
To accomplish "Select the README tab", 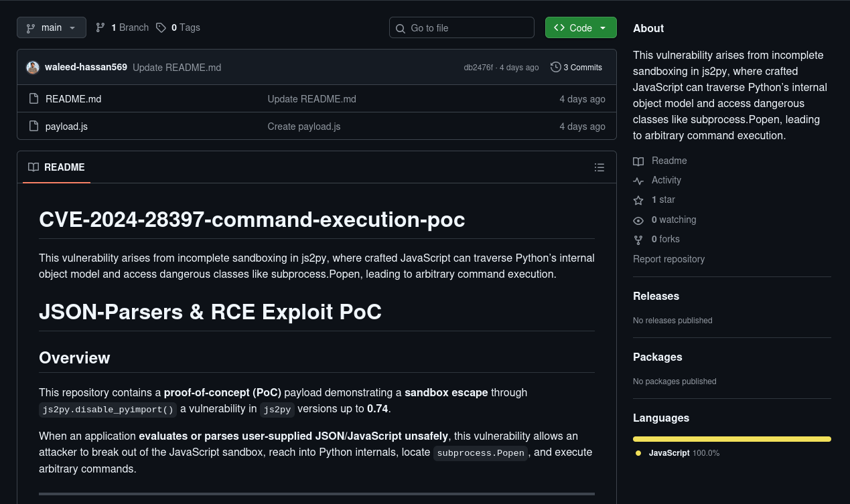I will point(57,167).
